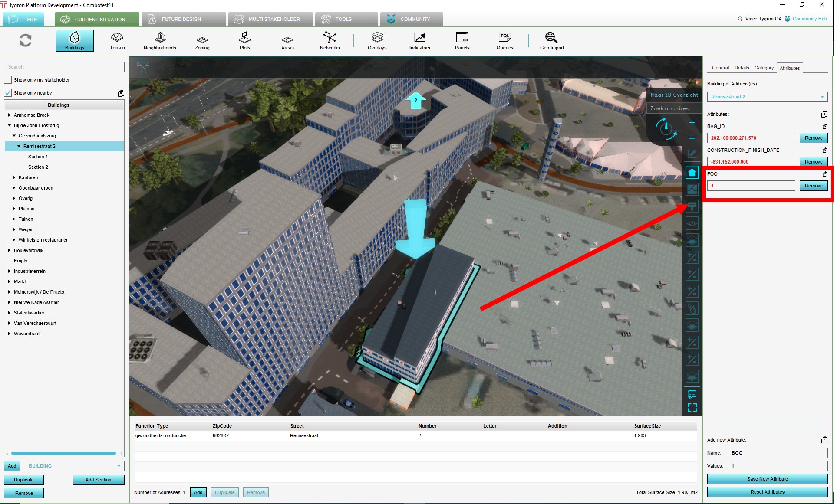Click fullscreen icon in map sidebar

pos(692,408)
